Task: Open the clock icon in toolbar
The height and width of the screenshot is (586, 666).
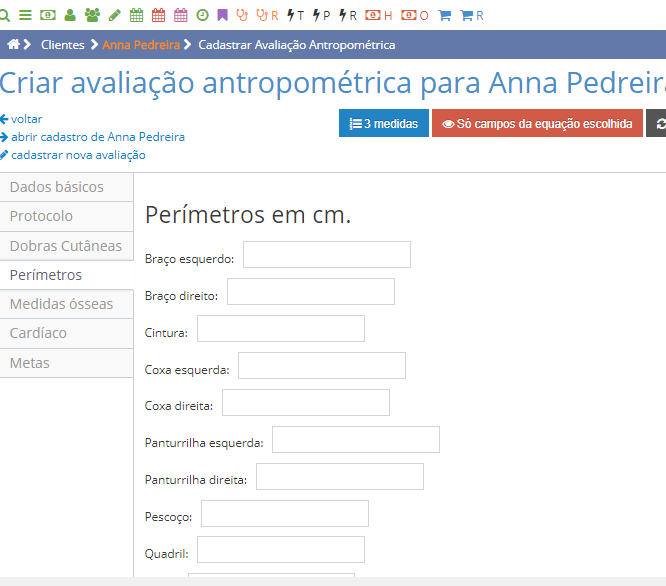Action: point(203,16)
